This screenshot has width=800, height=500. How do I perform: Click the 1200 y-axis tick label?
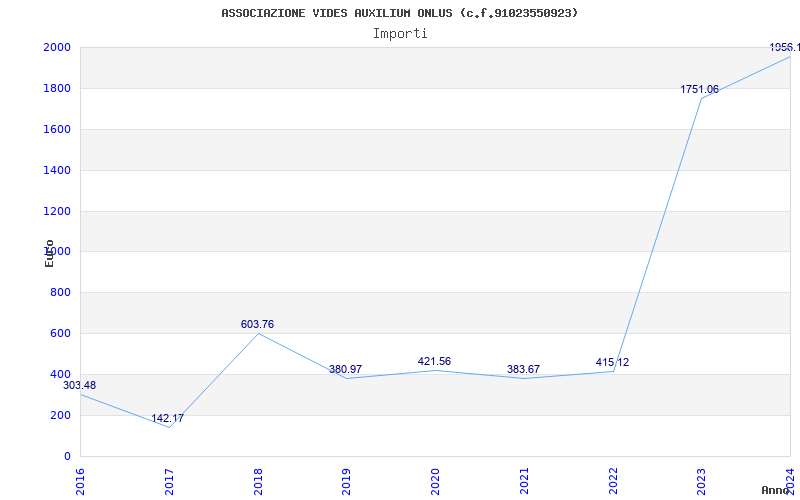57,211
